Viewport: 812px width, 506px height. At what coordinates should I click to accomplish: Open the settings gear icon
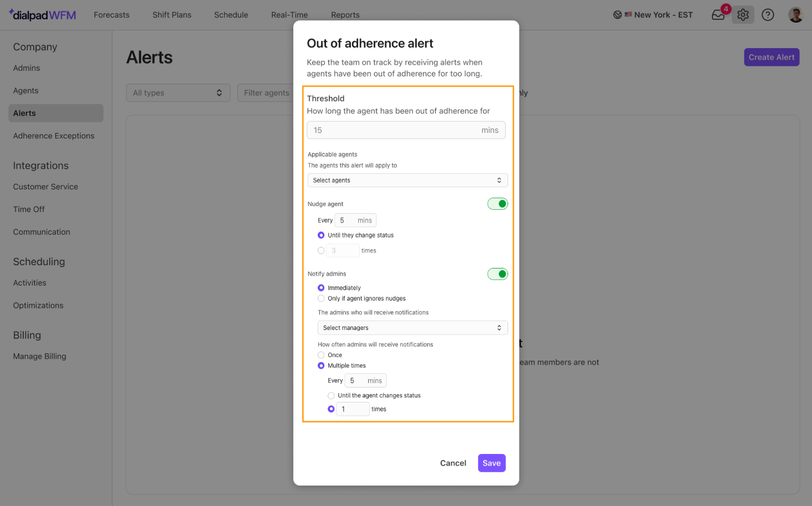(x=743, y=15)
